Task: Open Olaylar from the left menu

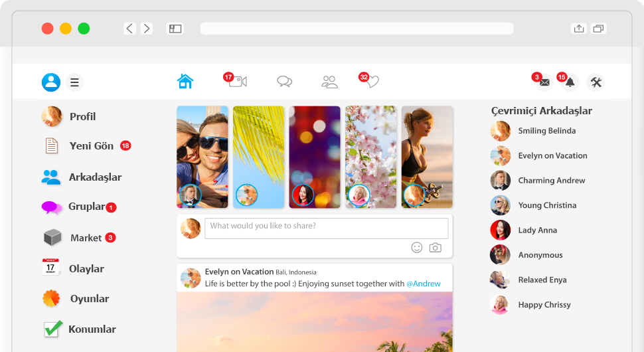Action: pyautogui.click(x=86, y=268)
